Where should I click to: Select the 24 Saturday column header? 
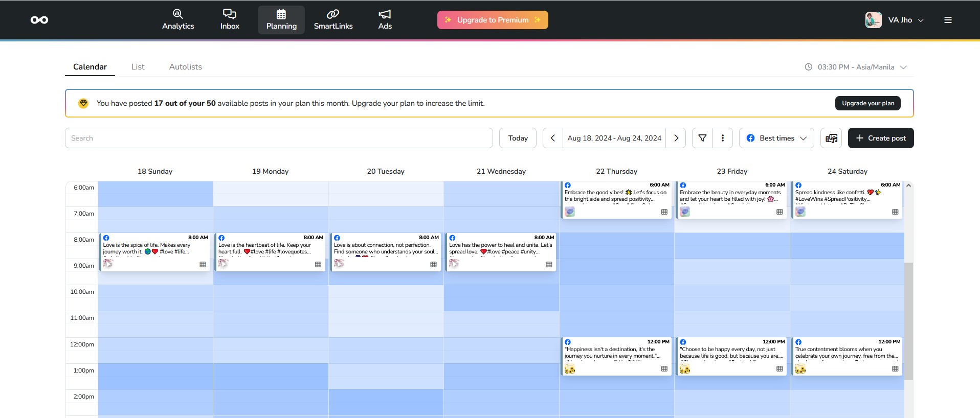[x=848, y=171]
